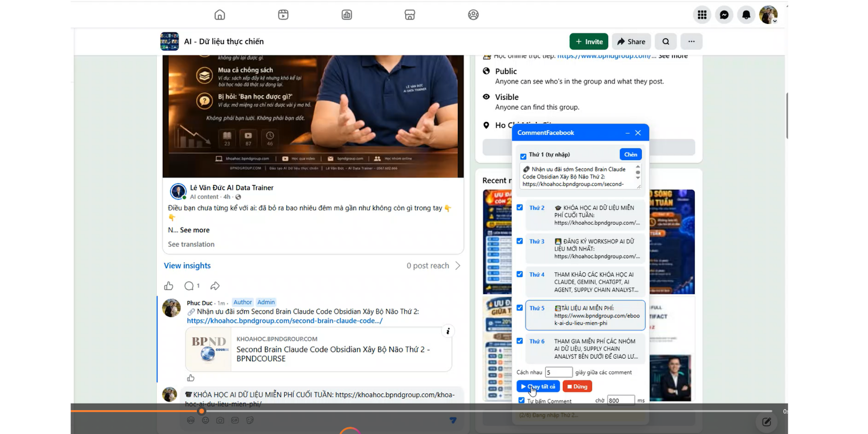Open the emoji picker in comment box
This screenshot has height=434, width=868.
pos(205,420)
